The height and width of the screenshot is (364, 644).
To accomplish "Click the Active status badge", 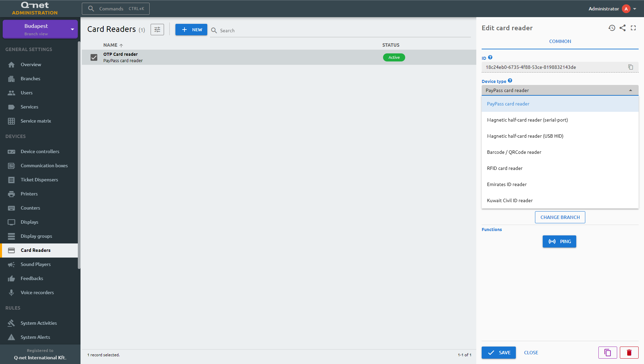I will pyautogui.click(x=394, y=57).
